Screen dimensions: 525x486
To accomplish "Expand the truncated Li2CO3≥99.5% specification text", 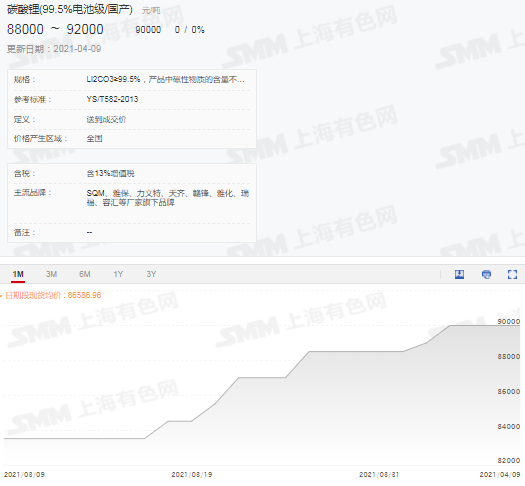I will click(x=165, y=79).
